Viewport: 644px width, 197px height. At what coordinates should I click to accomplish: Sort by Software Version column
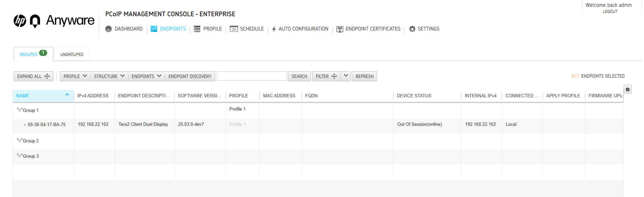pos(200,96)
